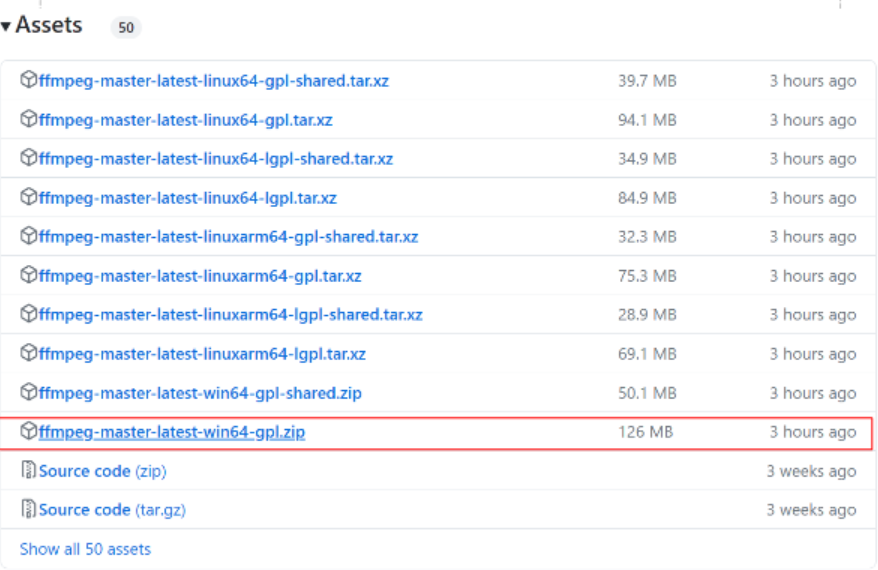This screenshot has height=570, width=878.
Task: Click the 34.9 MB size text
Action: (x=647, y=159)
